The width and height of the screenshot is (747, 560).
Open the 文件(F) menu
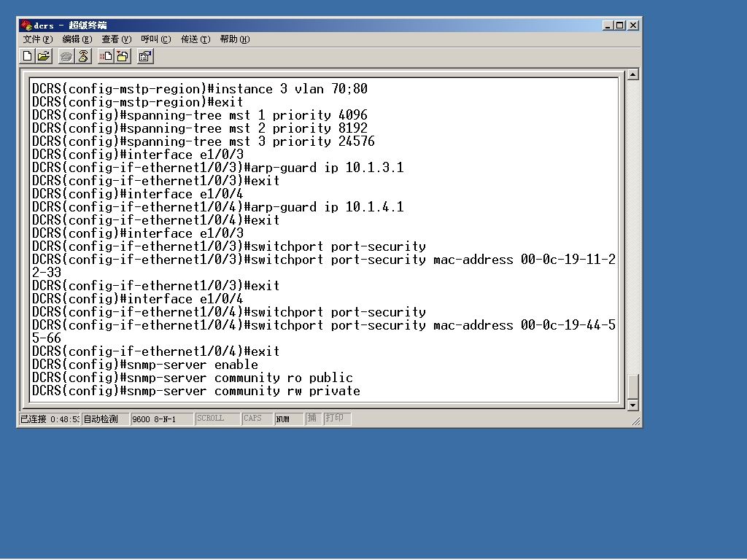click(x=38, y=39)
